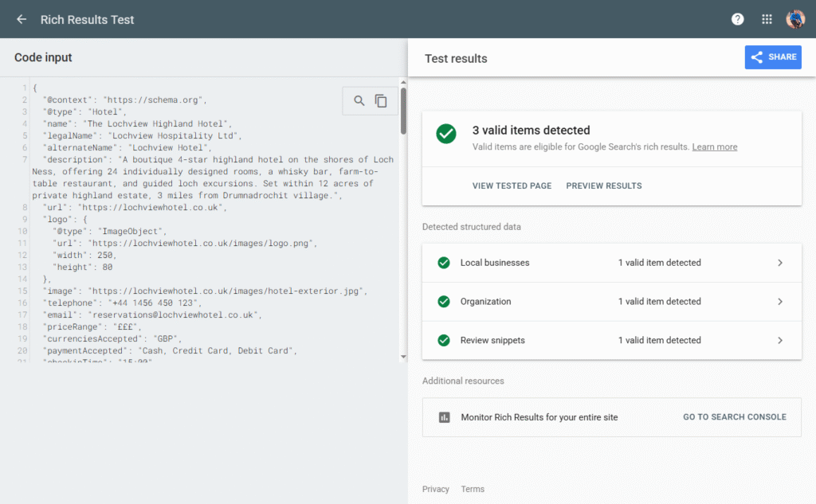Expand the Local businesses row chevron
Screen dimensions: 816x504
coord(780,263)
